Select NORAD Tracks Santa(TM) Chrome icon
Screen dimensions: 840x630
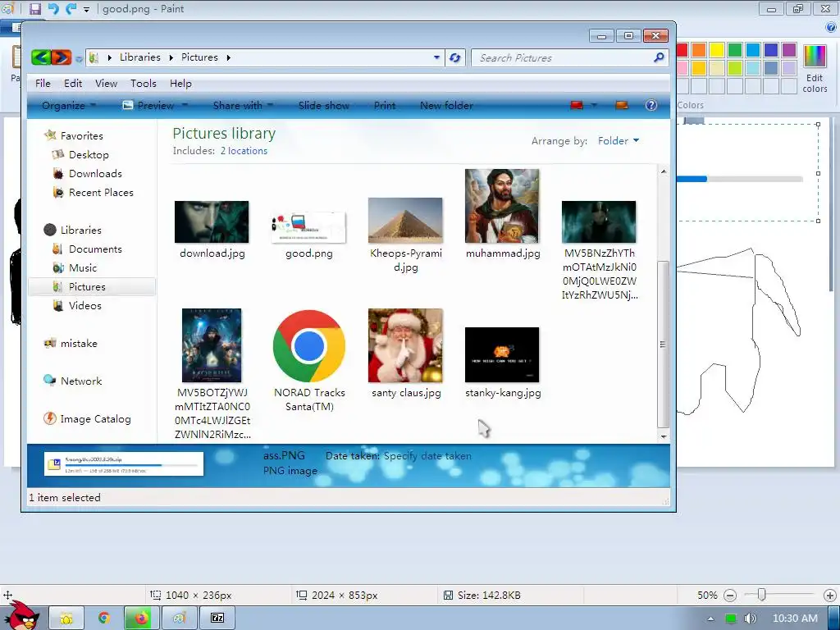click(309, 345)
